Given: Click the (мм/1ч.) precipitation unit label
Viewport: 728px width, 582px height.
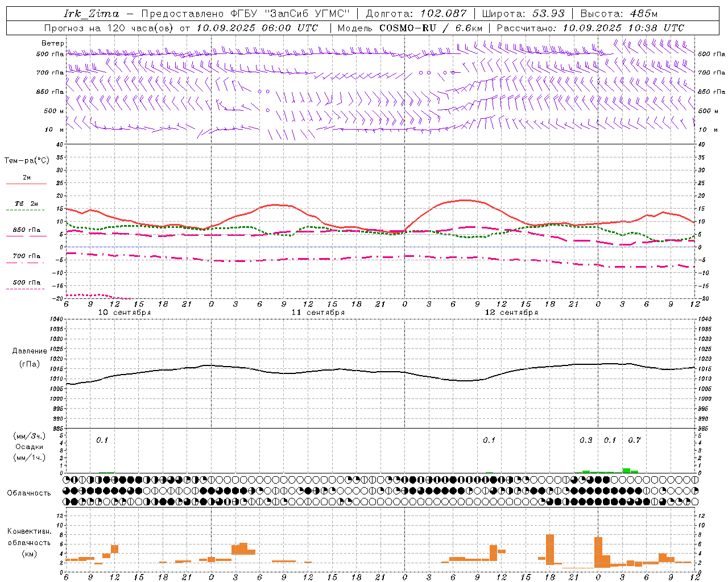Looking at the screenshot, I should point(30,458).
